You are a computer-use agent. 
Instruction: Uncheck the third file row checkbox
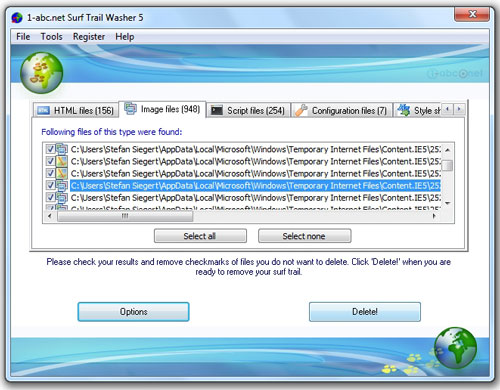(50, 173)
